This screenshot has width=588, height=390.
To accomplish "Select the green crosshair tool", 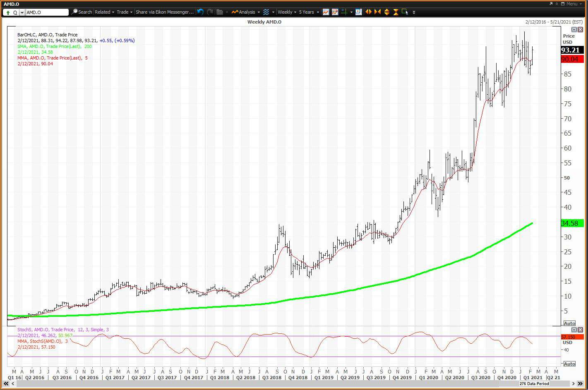I will click(344, 12).
